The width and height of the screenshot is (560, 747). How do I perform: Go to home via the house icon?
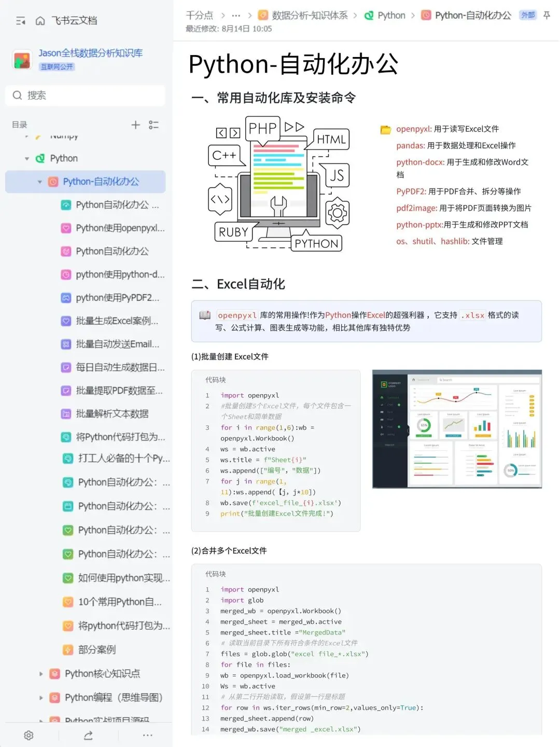click(x=40, y=21)
